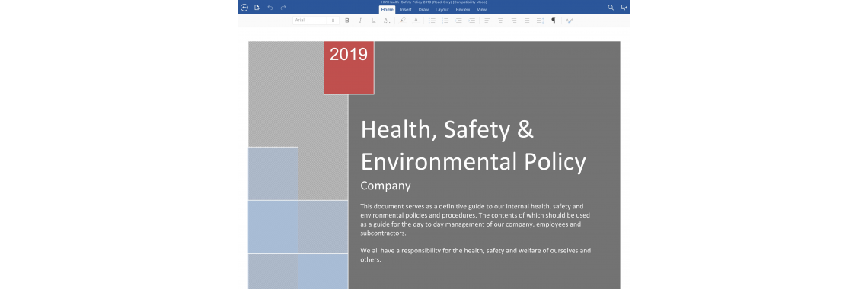The image size is (868, 289).
Task: Open line spacing options
Action: point(541,21)
